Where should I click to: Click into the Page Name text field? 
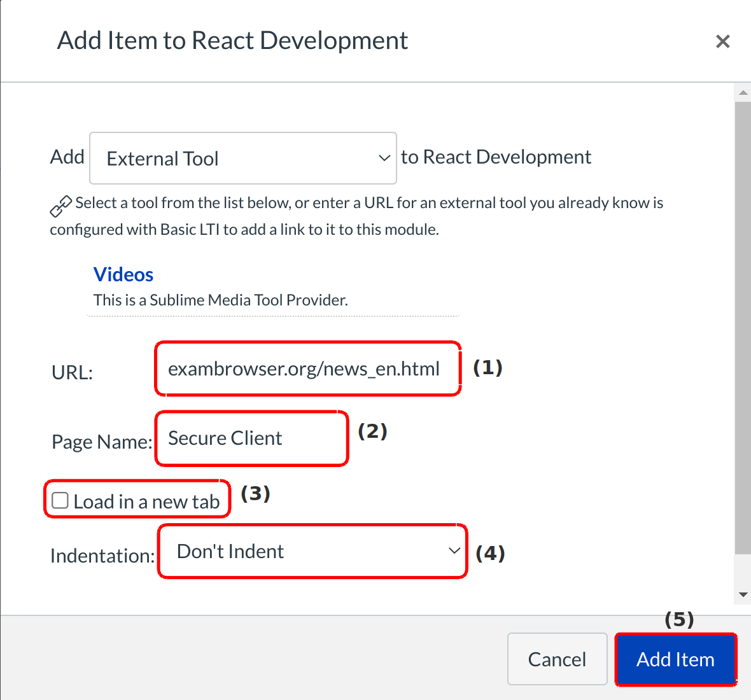click(x=251, y=438)
